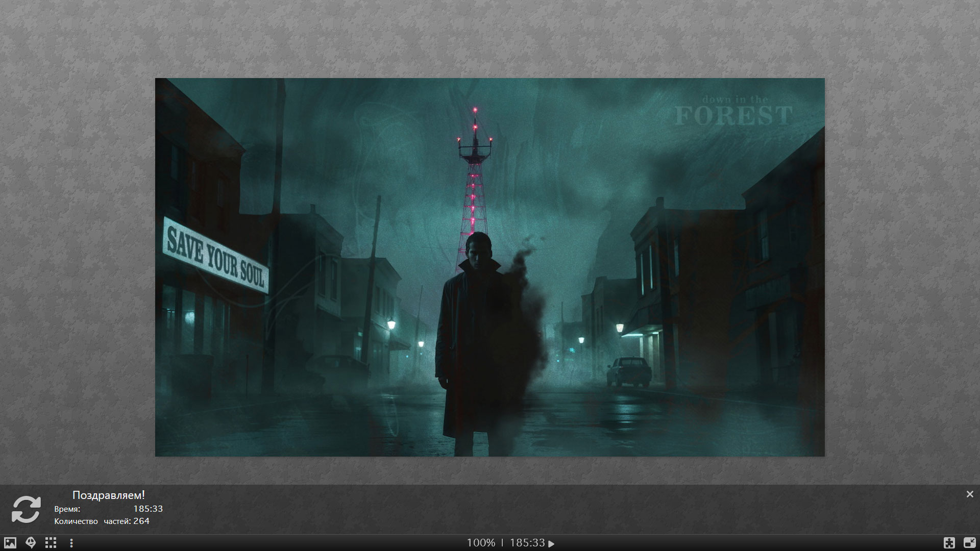
Task: Exit fullscreen with the bottom-right corner icon
Action: (x=969, y=543)
